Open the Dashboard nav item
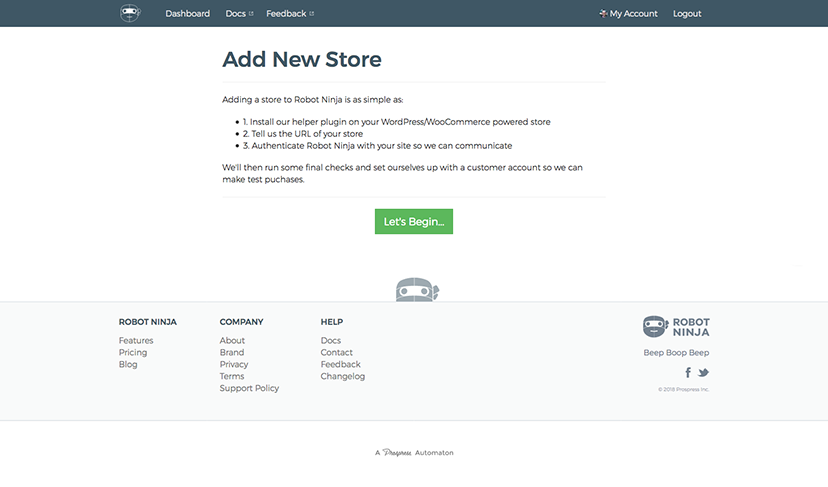This screenshot has width=828, height=487. 187,14
